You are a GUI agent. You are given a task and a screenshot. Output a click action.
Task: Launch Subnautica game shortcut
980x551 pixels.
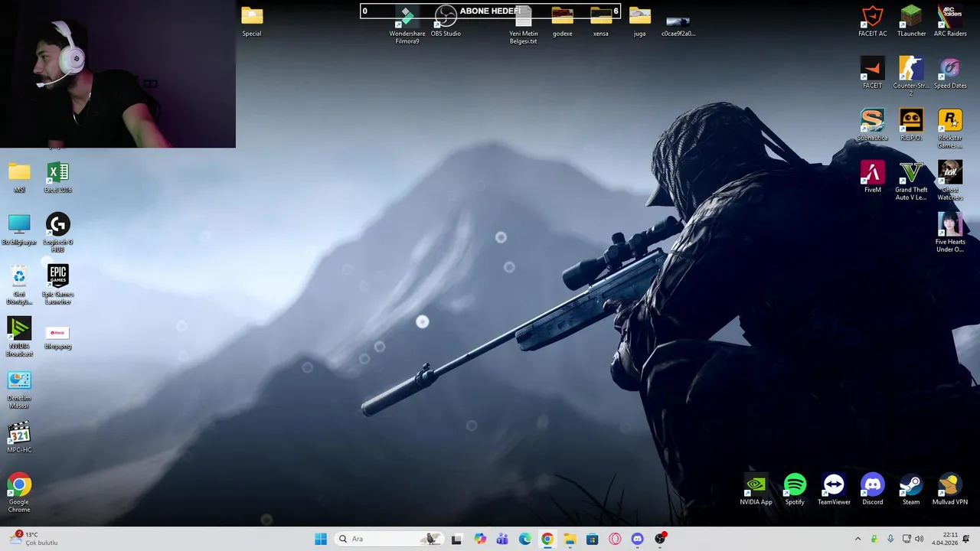tap(872, 125)
